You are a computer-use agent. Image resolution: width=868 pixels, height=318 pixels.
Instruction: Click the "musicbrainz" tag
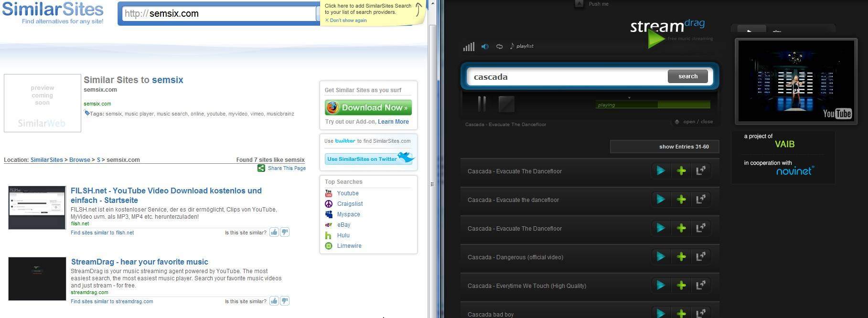tap(280, 114)
